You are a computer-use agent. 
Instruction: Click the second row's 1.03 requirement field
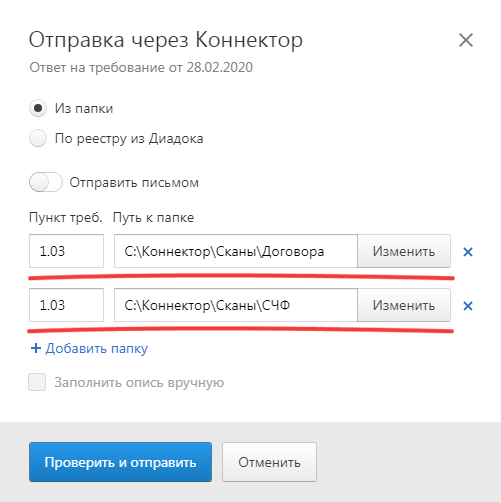(x=66, y=305)
